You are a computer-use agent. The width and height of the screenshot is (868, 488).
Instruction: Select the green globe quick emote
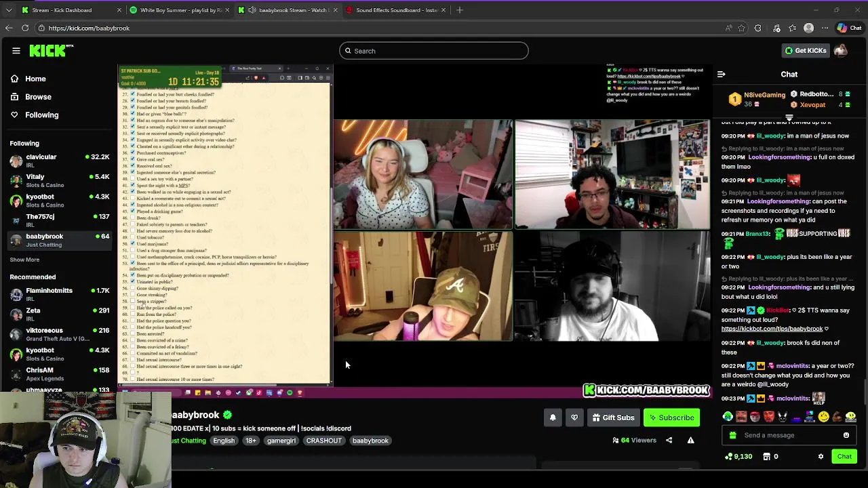point(728,417)
